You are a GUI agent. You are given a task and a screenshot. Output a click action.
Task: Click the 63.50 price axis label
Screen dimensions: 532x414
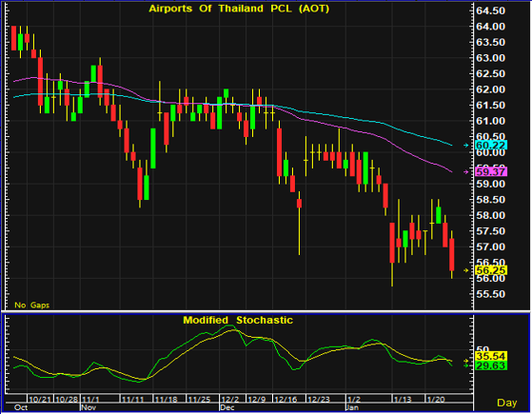[x=490, y=43]
